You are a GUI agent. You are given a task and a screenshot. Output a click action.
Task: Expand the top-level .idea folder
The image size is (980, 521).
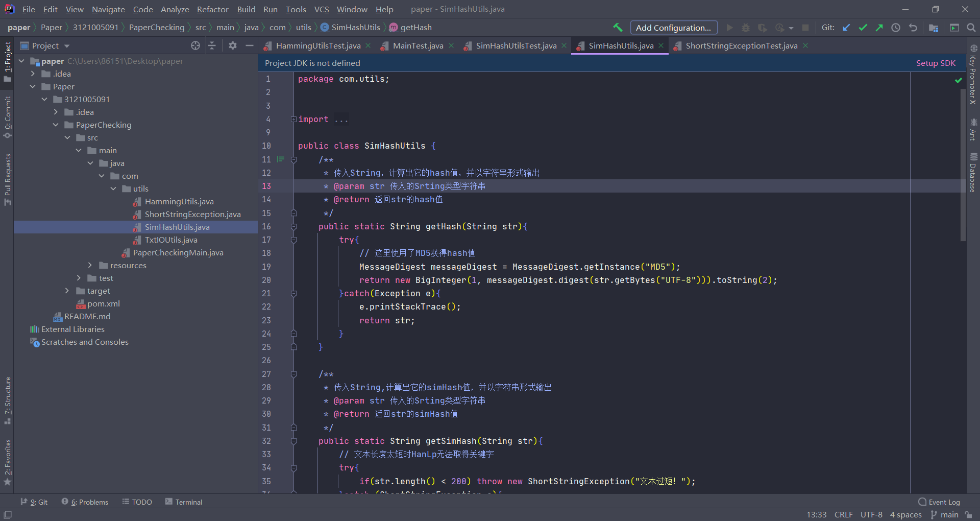tap(33, 74)
